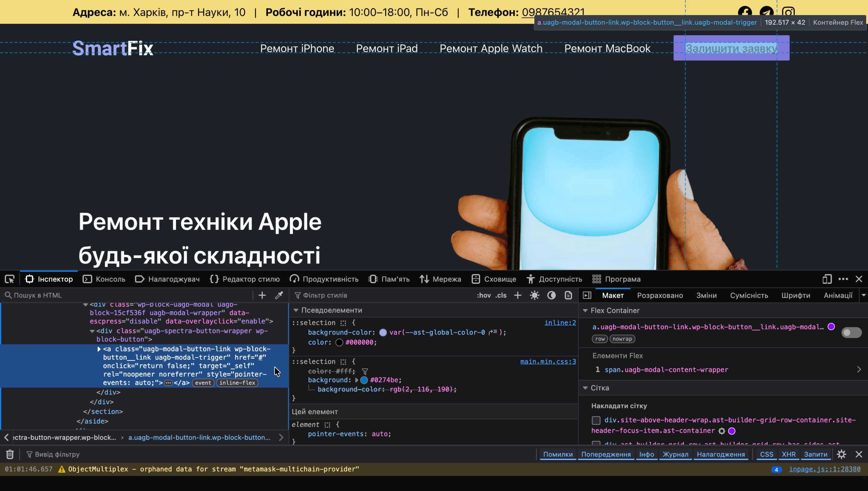Collapse the Псевдоелементи section

point(296,310)
